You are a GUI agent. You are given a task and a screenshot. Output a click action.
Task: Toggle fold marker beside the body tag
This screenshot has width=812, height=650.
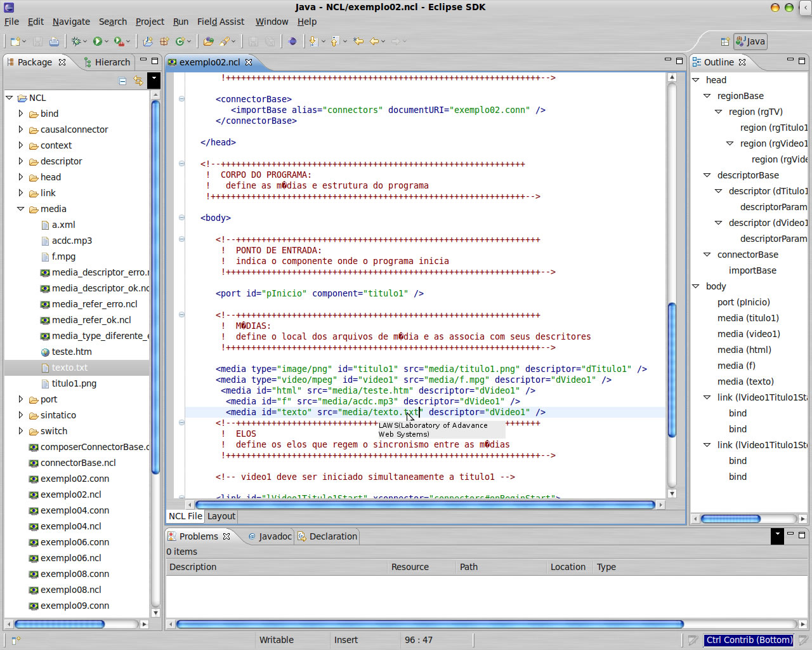pyautogui.click(x=181, y=218)
